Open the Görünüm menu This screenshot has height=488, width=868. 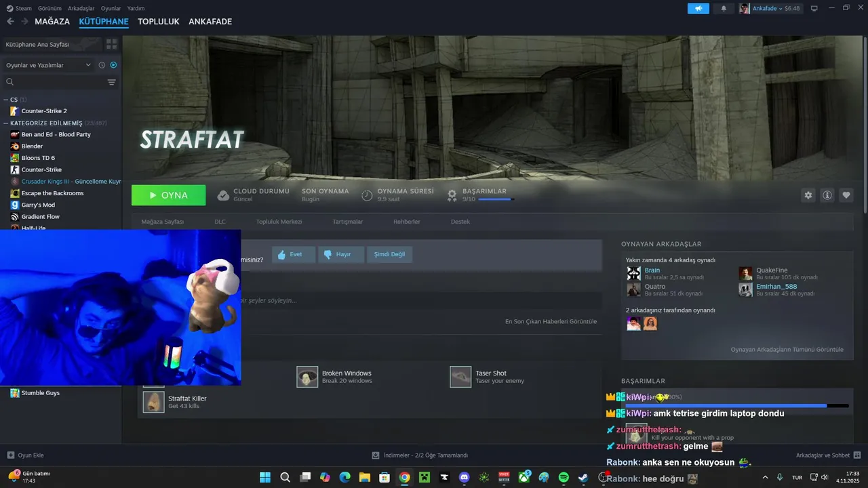click(50, 8)
